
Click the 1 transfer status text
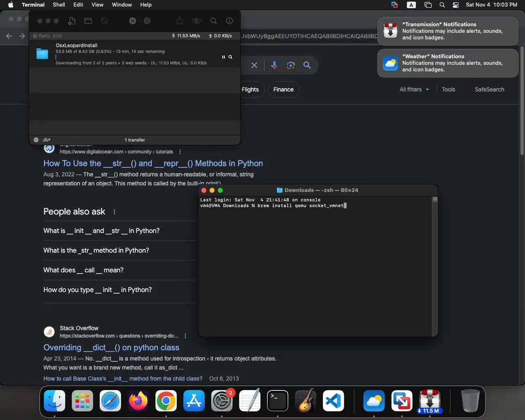(135, 140)
